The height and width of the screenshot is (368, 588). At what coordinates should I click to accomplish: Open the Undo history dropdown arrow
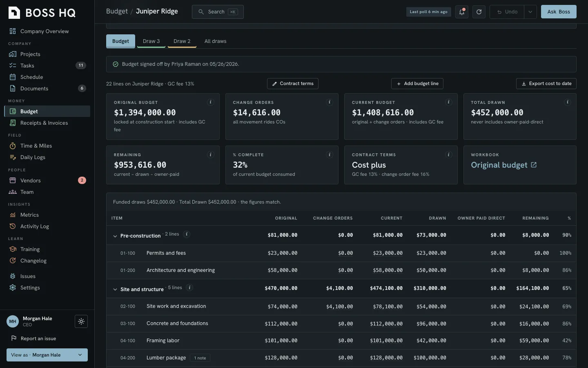point(530,12)
